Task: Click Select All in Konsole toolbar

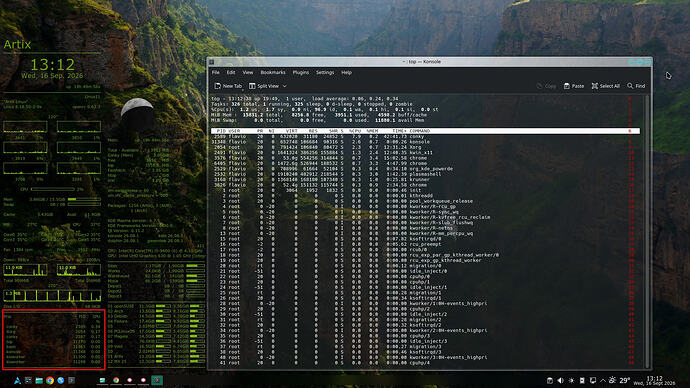Action: [606, 86]
